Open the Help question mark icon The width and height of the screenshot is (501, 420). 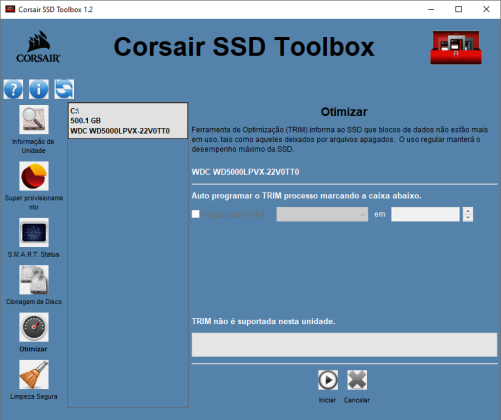(x=13, y=89)
